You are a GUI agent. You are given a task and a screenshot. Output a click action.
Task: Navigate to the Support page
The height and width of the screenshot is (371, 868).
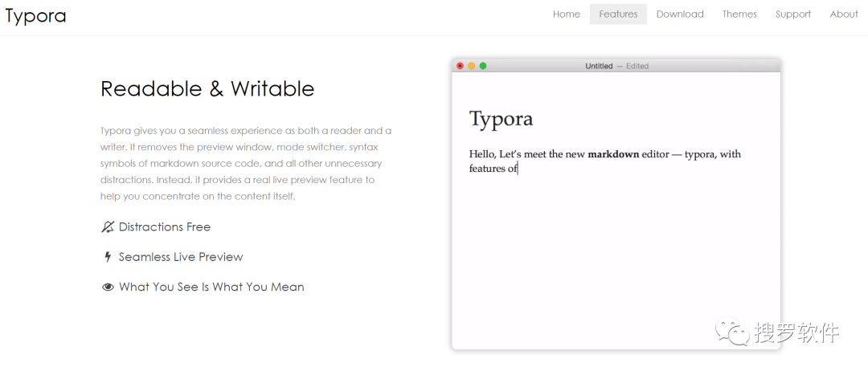pos(792,14)
